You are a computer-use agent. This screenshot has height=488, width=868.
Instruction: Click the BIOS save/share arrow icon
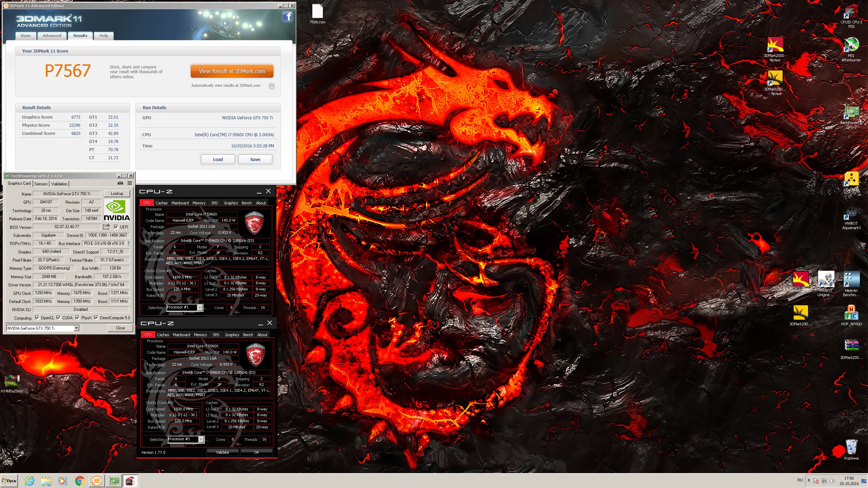click(106, 227)
